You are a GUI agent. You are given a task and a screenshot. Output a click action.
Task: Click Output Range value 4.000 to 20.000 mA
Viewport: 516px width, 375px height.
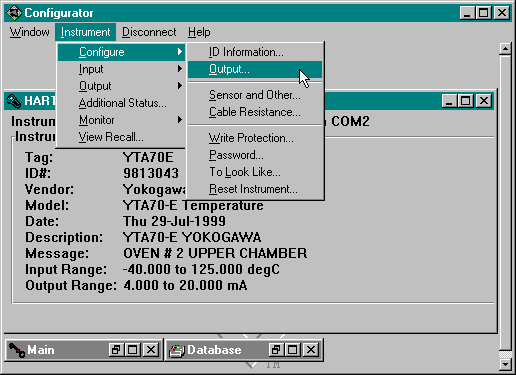[x=185, y=285]
